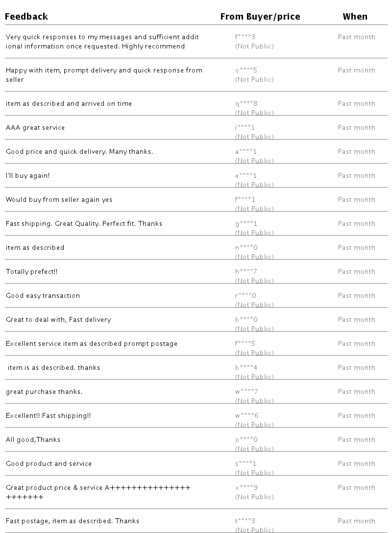Click "Excellent!! Fast shipping!!" feedback text
Viewport: 392px width, 533px height.
tap(48, 415)
